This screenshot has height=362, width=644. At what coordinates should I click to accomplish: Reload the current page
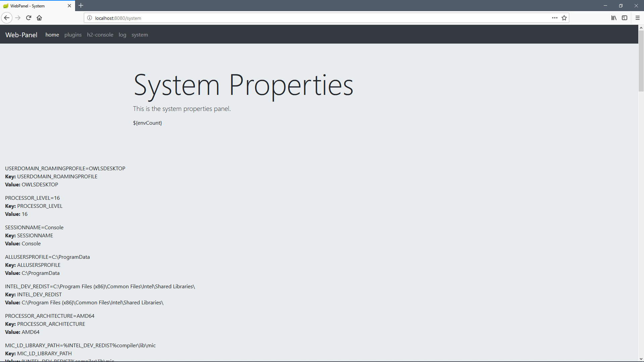pos(29,18)
